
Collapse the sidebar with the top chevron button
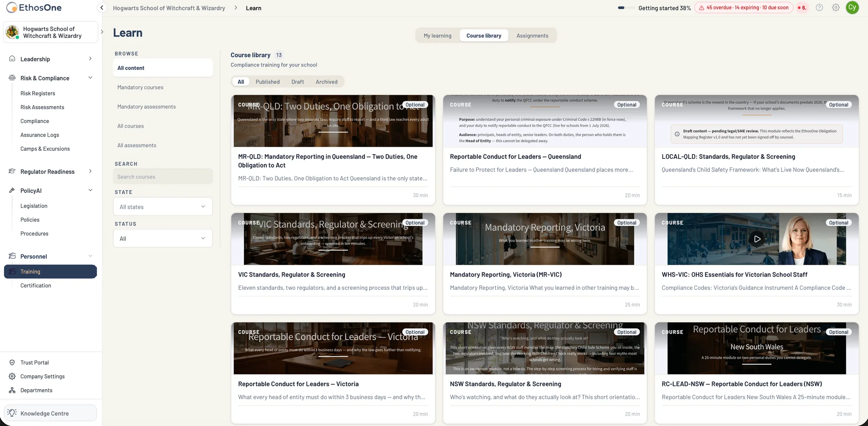tap(102, 8)
